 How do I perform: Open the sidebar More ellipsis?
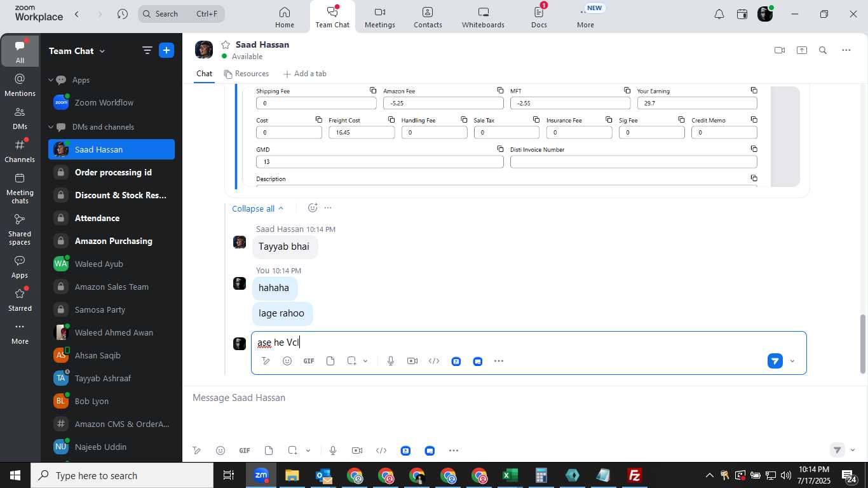[x=20, y=333]
